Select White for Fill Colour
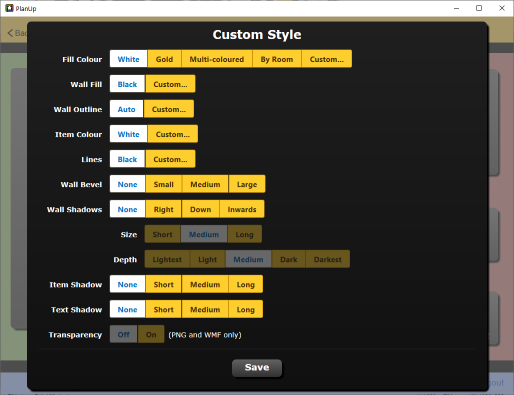This screenshot has height=395, width=514. (x=128, y=59)
